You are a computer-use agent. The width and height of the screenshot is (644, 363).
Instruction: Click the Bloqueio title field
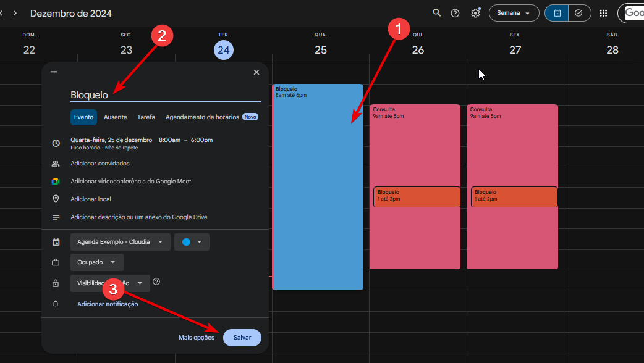[166, 94]
